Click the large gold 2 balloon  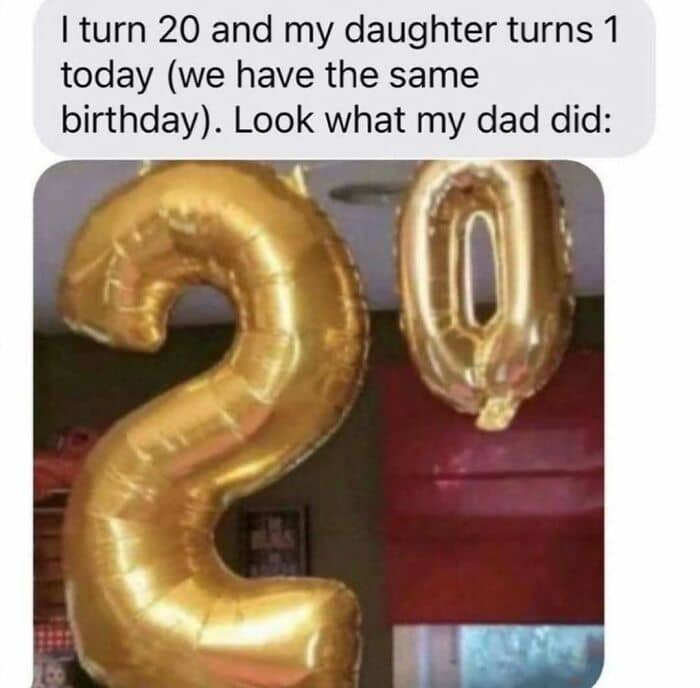pyautogui.click(x=210, y=424)
